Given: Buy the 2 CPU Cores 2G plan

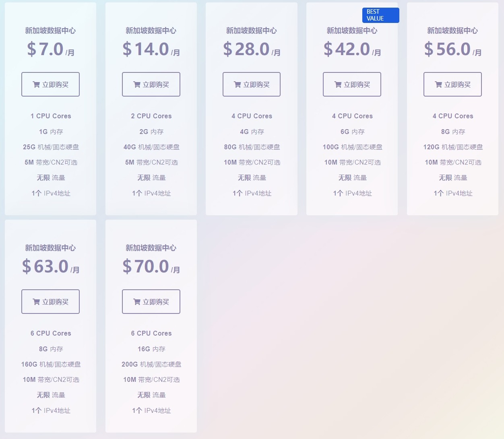Looking at the screenshot, I should pyautogui.click(x=151, y=85).
